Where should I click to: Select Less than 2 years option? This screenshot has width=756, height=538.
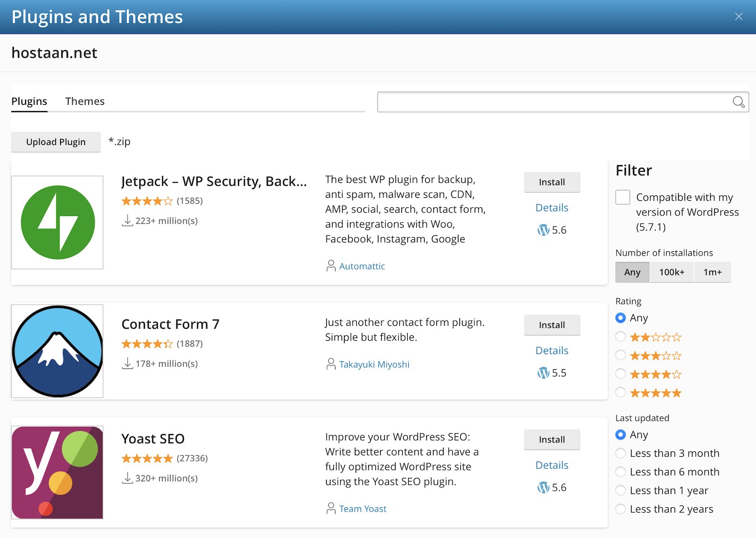(620, 509)
